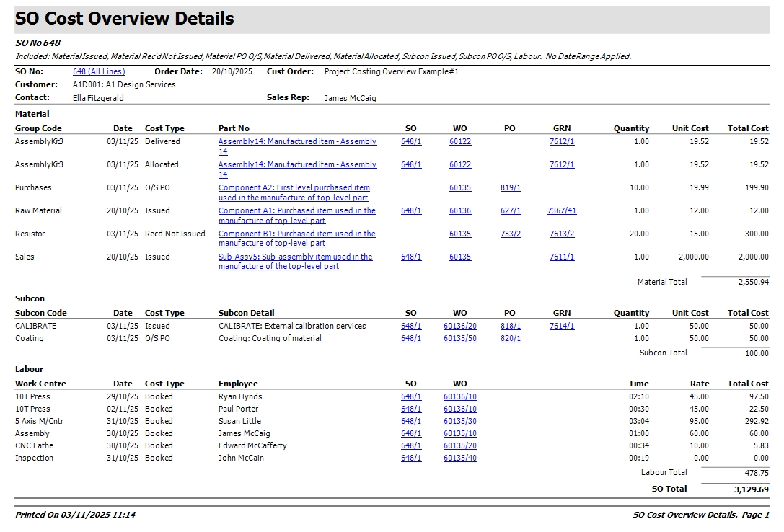Open Component B1 part number link
Viewport: 784px width, 532px height.
pos(296,234)
